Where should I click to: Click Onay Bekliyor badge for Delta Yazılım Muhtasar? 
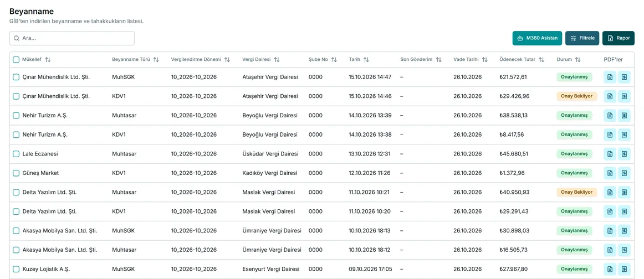(576, 192)
